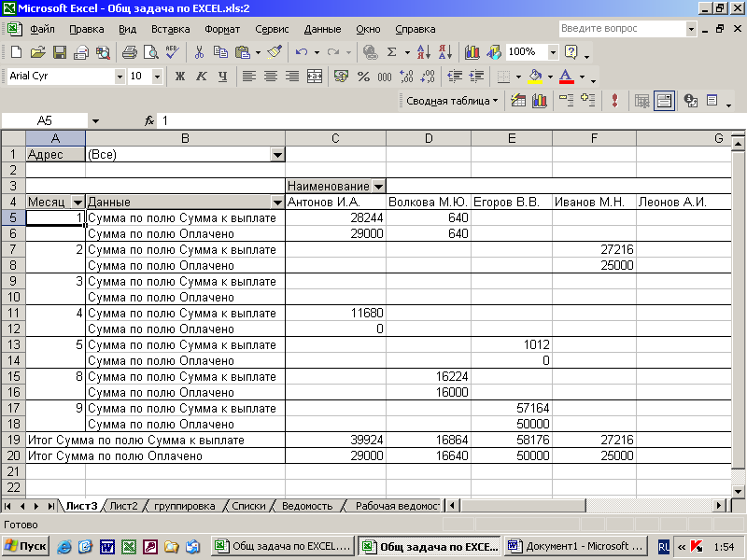747x560 pixels.
Task: Open the Arial Cyr font name dropdown
Action: pos(120,76)
